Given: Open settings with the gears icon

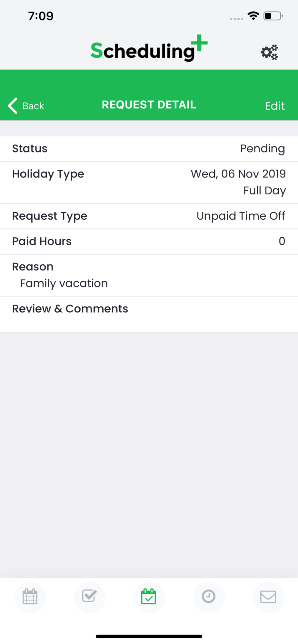Looking at the screenshot, I should tap(269, 52).
